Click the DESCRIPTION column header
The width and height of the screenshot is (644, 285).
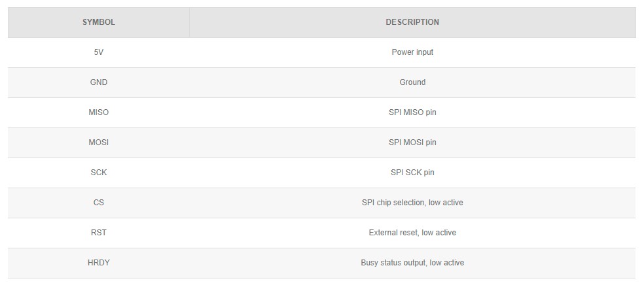(412, 22)
